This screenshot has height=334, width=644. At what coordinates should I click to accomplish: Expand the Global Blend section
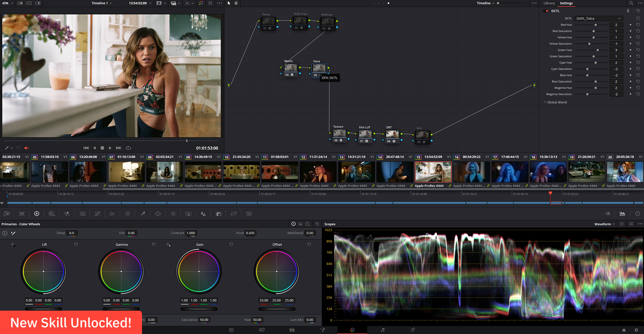pyautogui.click(x=557, y=102)
